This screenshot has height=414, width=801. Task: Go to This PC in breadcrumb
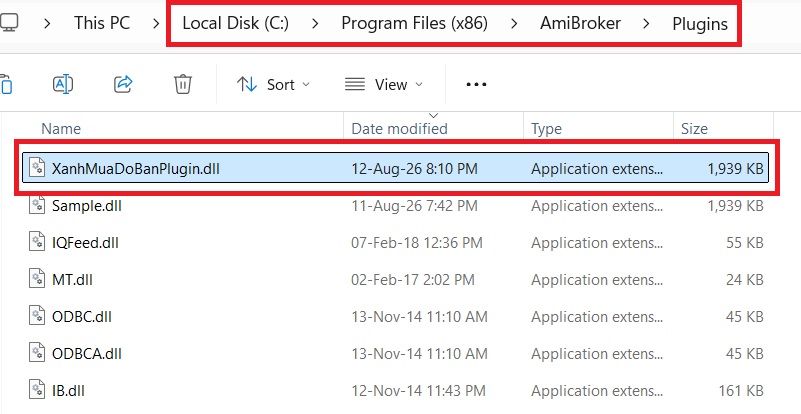pos(102,23)
